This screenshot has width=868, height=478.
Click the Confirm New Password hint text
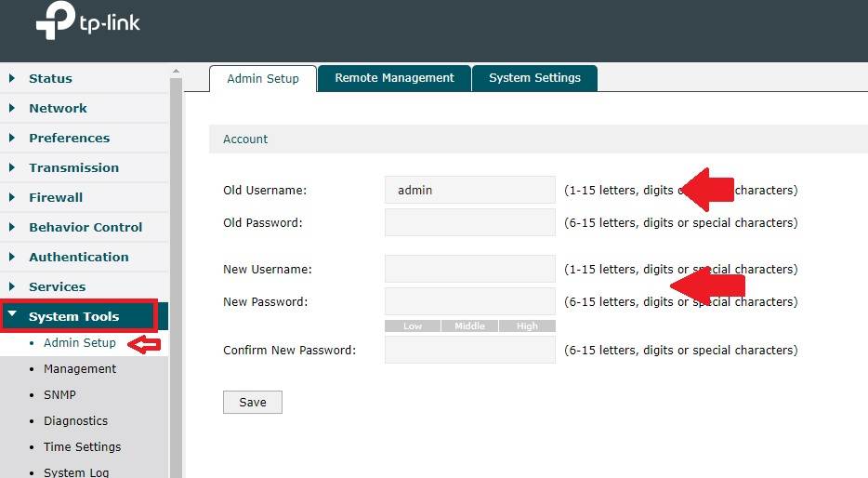681,350
